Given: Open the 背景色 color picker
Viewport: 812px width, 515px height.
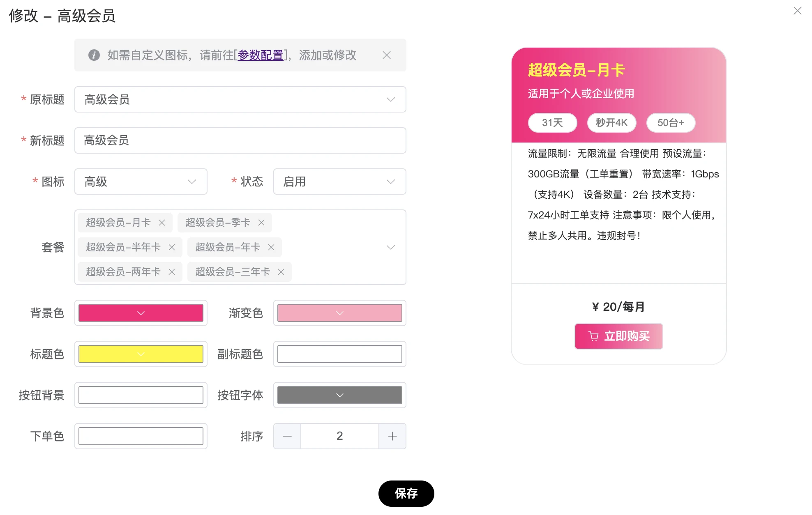Looking at the screenshot, I should tap(141, 313).
